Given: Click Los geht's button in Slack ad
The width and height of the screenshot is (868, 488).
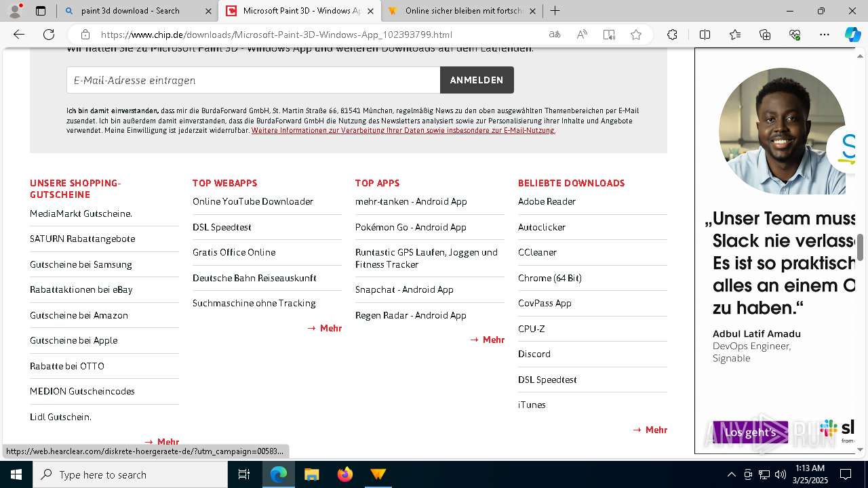Looking at the screenshot, I should click(750, 432).
